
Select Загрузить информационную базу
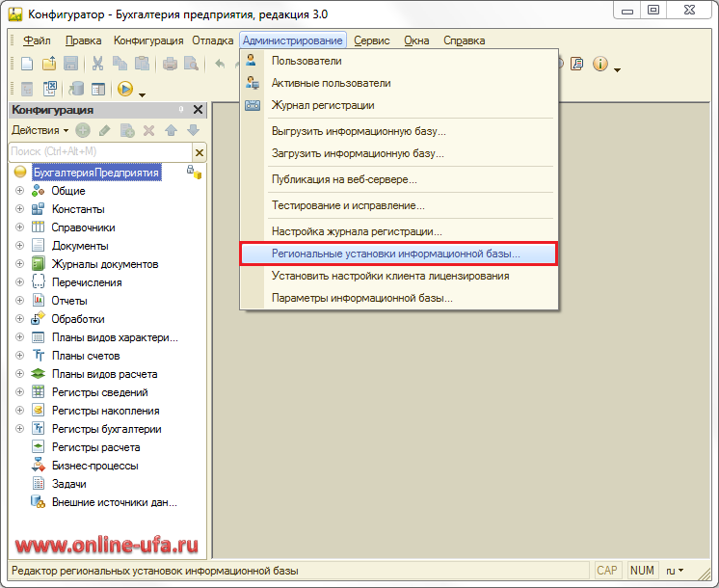(398, 153)
